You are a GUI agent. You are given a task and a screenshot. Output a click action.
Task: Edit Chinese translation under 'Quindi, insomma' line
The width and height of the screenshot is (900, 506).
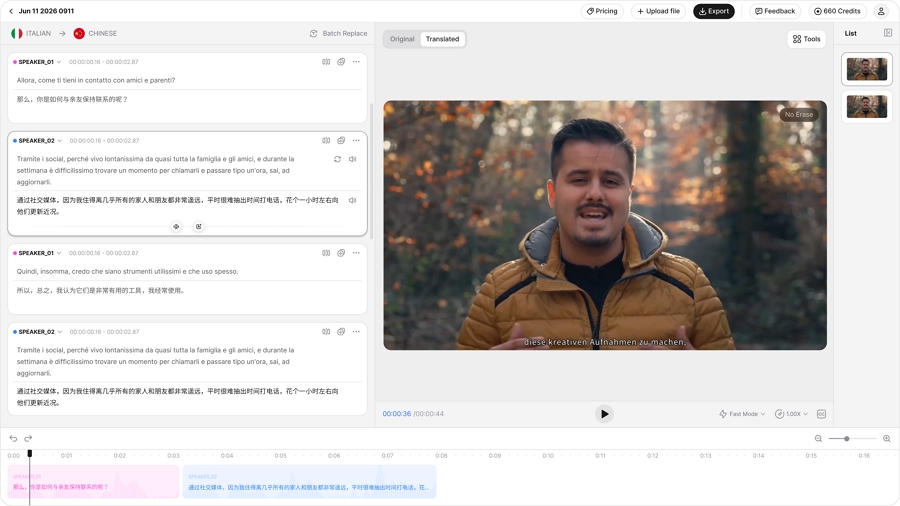(101, 290)
